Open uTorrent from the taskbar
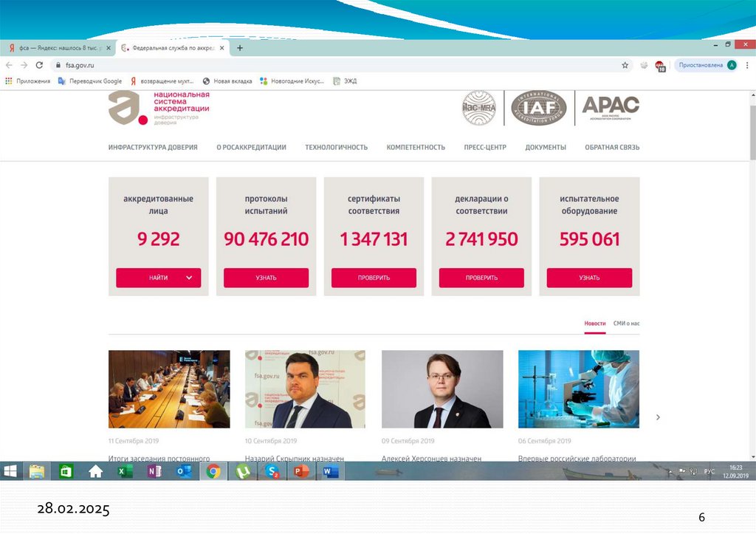This screenshot has width=756, height=534. (242, 471)
